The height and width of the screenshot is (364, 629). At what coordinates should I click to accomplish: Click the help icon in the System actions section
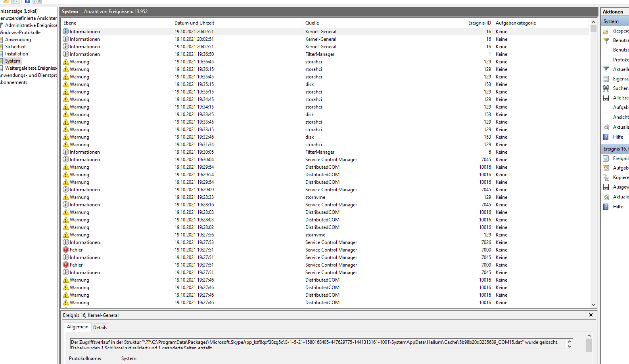click(x=606, y=137)
